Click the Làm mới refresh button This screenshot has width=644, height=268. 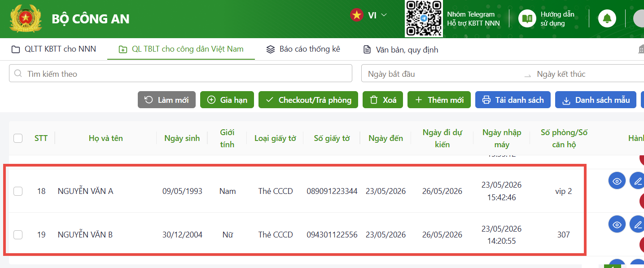(x=166, y=100)
